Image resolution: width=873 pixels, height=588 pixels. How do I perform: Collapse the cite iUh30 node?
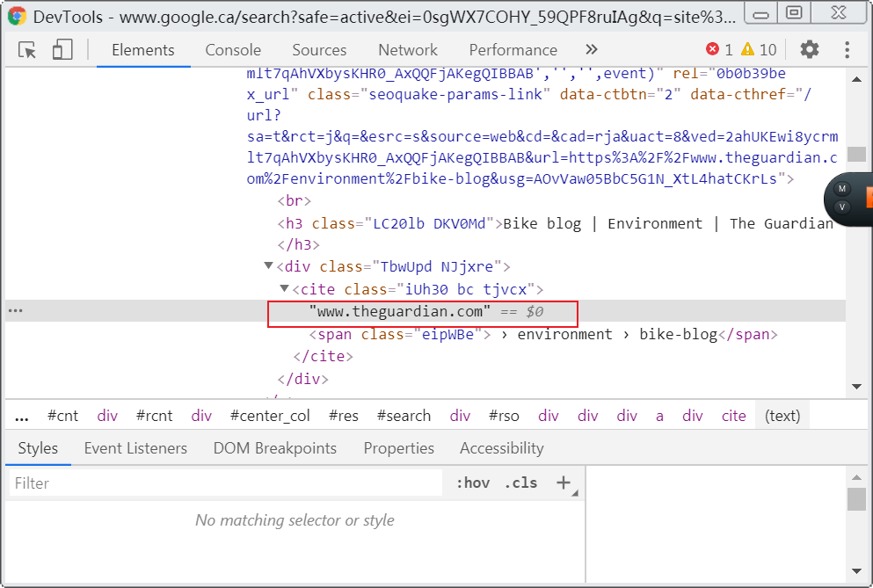(285, 288)
